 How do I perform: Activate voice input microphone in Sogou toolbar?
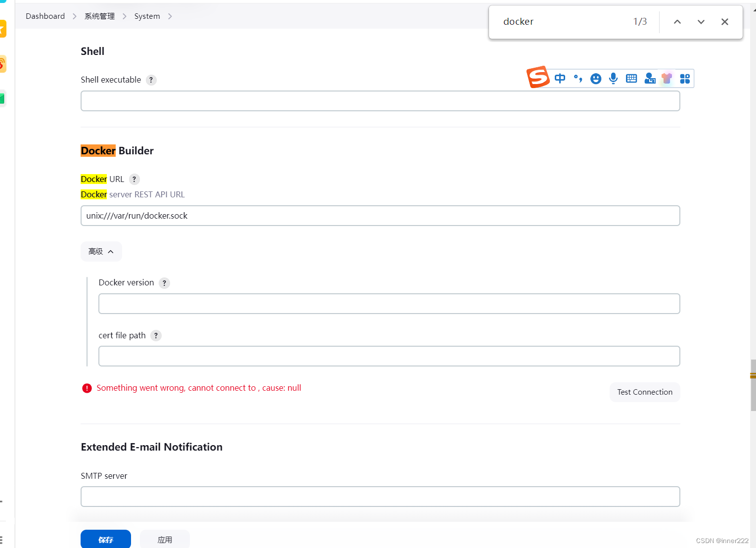pos(614,78)
